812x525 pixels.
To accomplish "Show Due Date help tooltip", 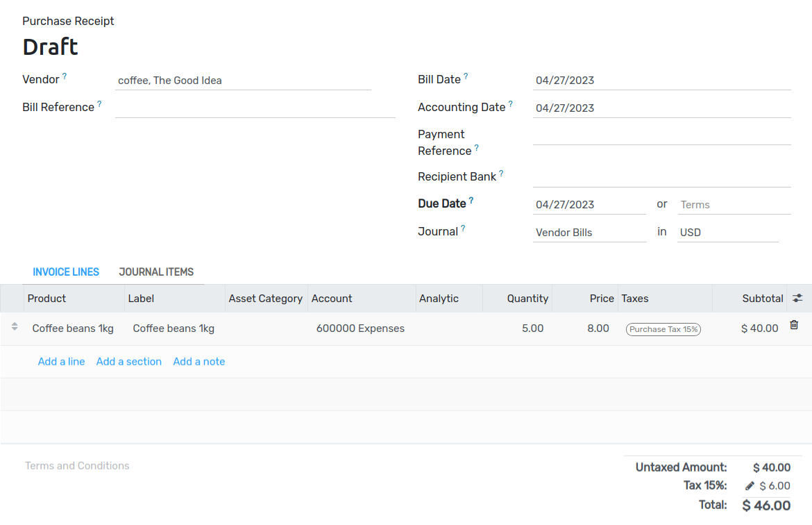I will (x=471, y=201).
